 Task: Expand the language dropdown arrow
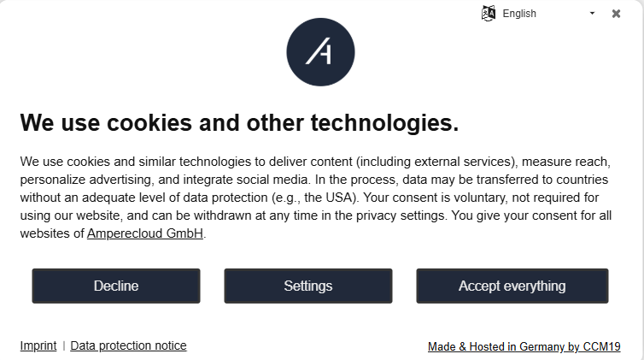coord(593,14)
